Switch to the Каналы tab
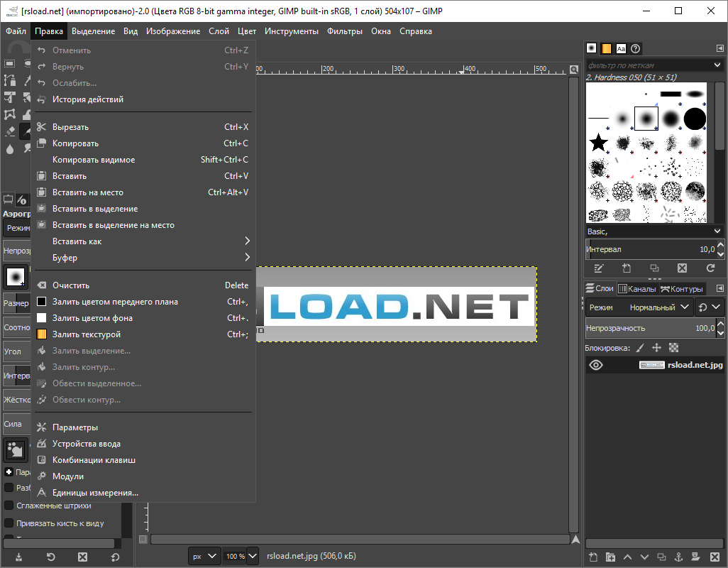The height and width of the screenshot is (568, 728). pos(637,289)
